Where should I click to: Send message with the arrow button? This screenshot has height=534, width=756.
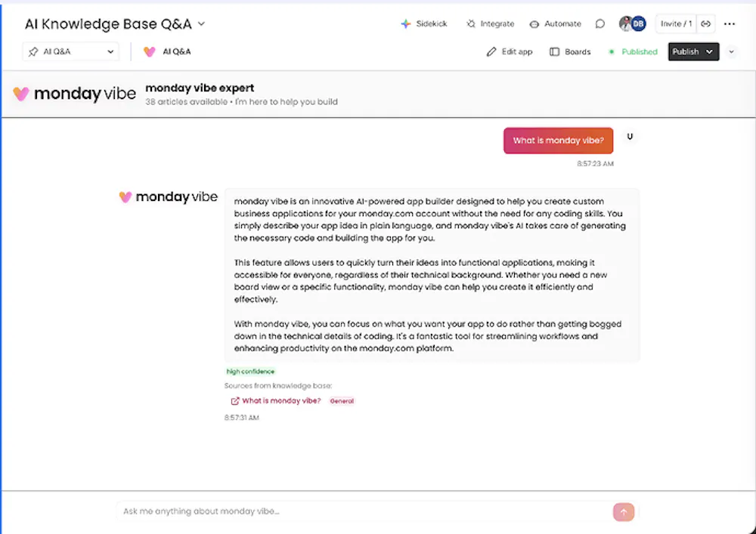click(x=624, y=512)
